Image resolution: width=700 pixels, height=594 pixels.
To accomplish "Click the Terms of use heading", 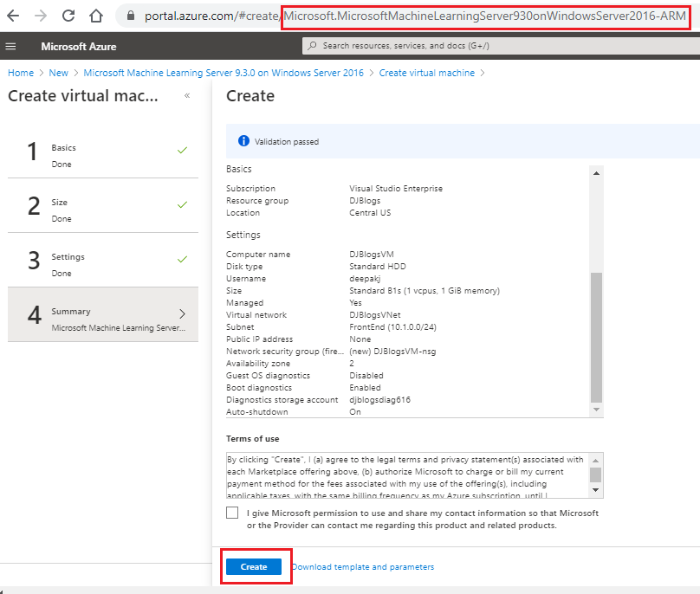I will 253,439.
